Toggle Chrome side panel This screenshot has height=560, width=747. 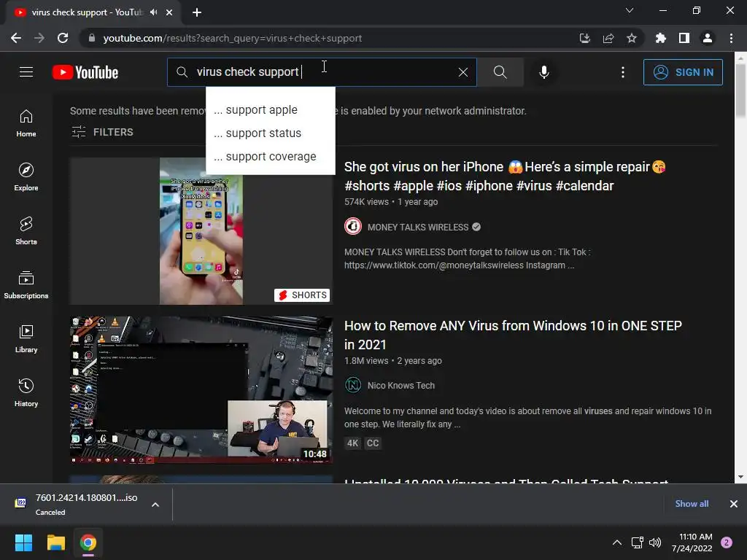click(684, 38)
